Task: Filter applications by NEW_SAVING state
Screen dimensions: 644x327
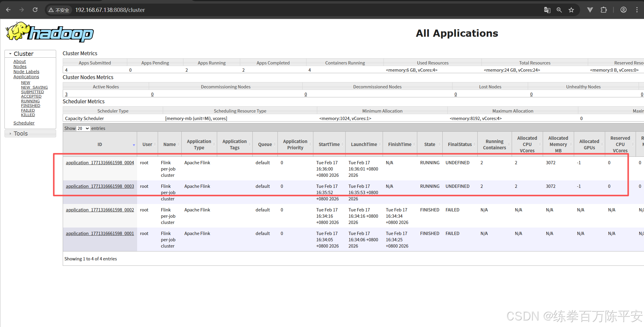Action: click(x=34, y=87)
